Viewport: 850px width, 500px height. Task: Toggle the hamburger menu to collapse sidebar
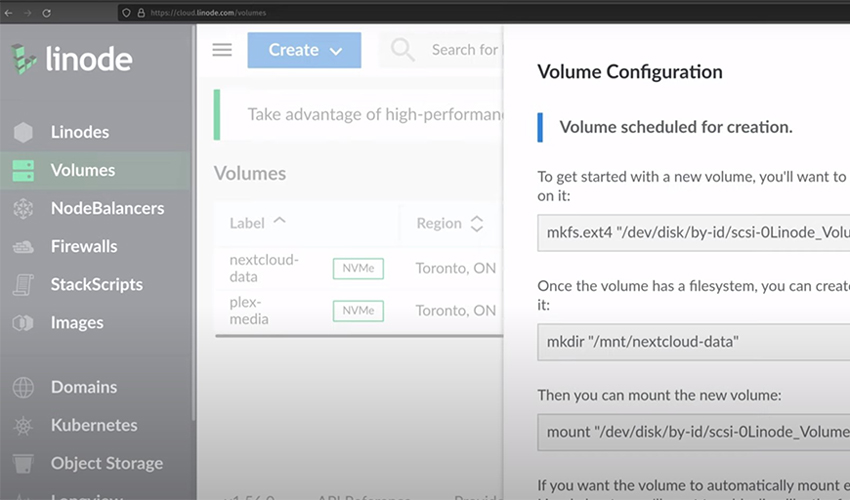pos(222,50)
